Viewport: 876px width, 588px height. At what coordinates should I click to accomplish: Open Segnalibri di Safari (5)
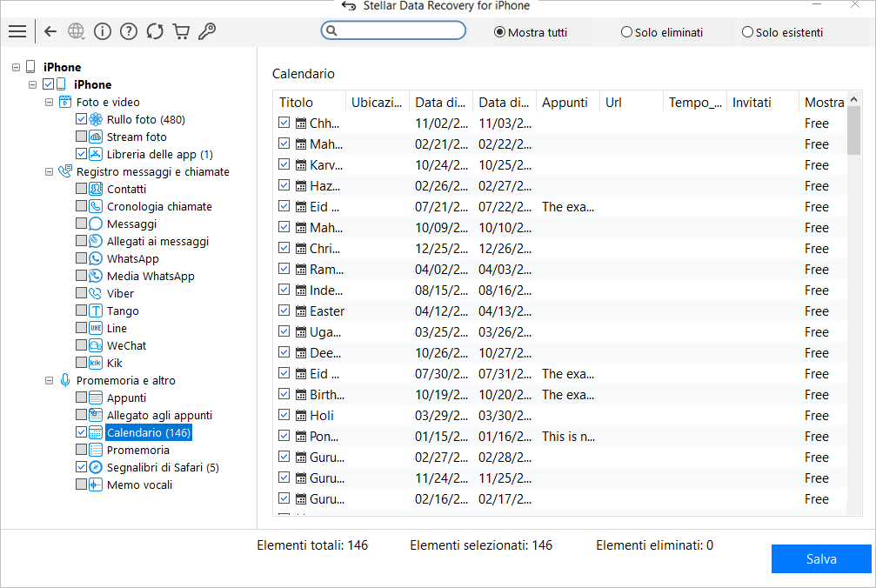tap(163, 467)
